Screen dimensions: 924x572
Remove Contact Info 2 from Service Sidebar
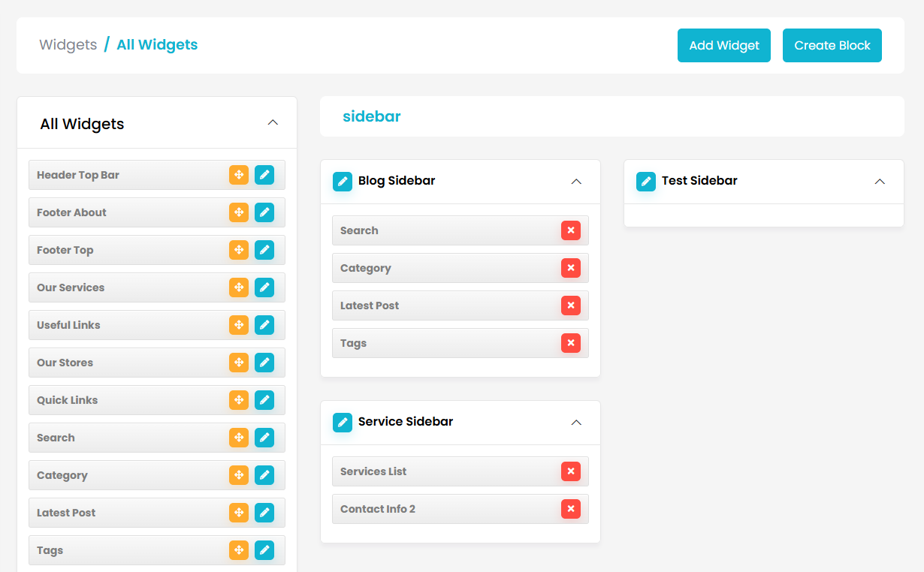tap(571, 509)
